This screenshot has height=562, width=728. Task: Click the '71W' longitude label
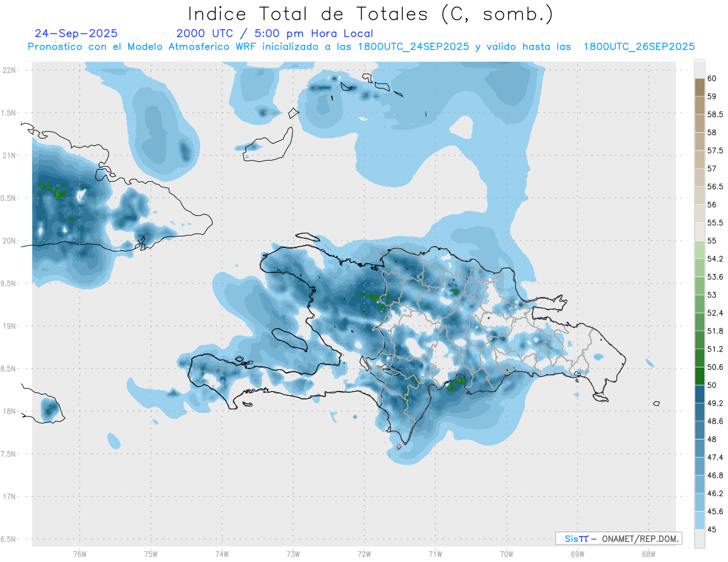[436, 554]
